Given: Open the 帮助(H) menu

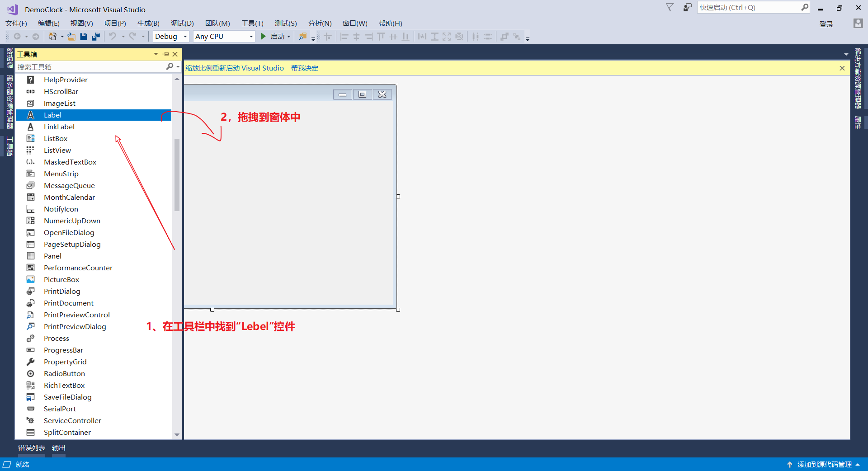Looking at the screenshot, I should point(390,24).
